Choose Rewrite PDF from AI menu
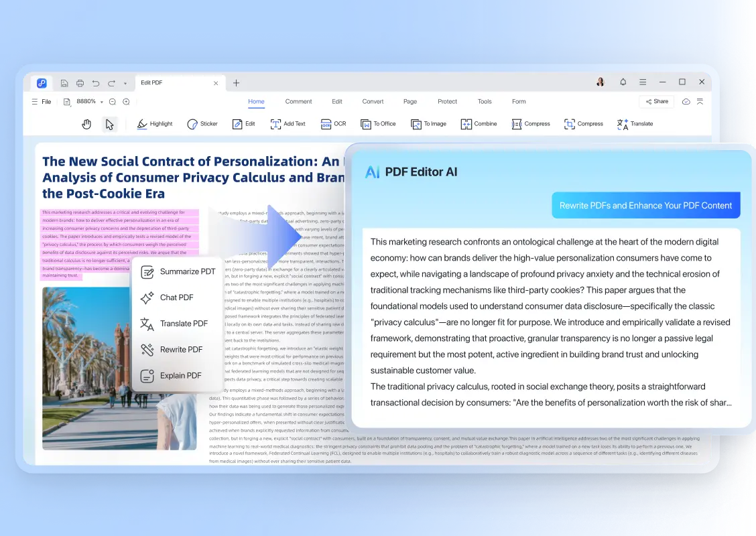Viewport: 756px width, 536px height. pyautogui.click(x=171, y=350)
